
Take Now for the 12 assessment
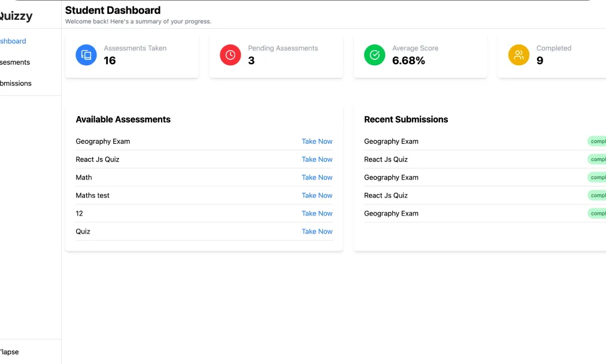pos(317,213)
